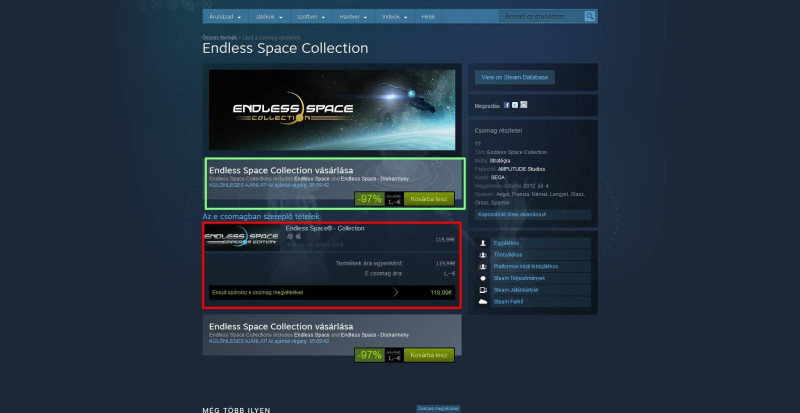Click into the store search field
The height and width of the screenshot is (413, 800).
click(542, 16)
